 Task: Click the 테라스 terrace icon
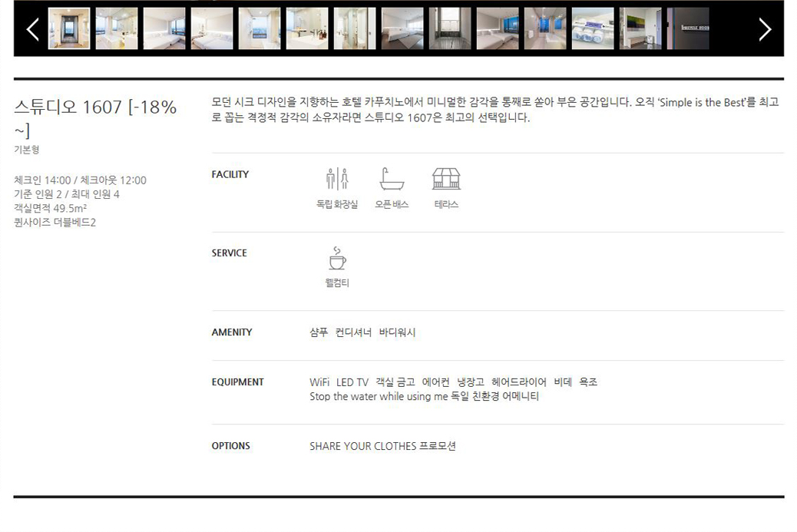coord(446,179)
